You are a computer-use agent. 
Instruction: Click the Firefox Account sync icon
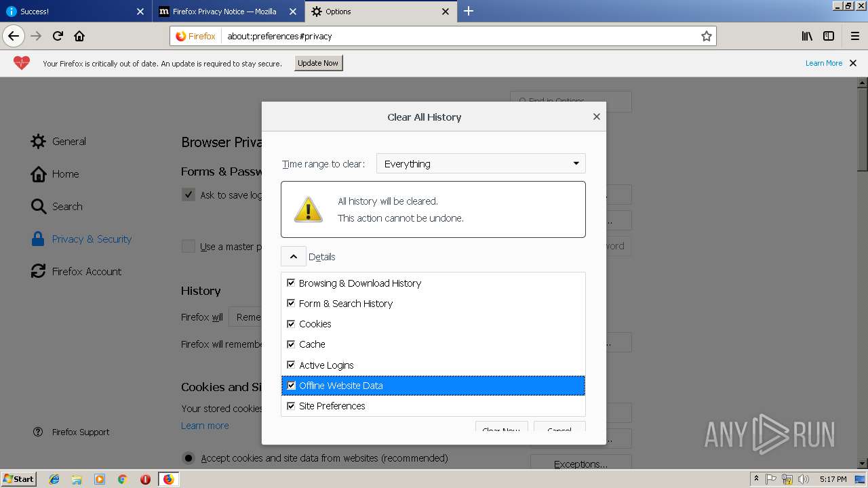point(38,271)
